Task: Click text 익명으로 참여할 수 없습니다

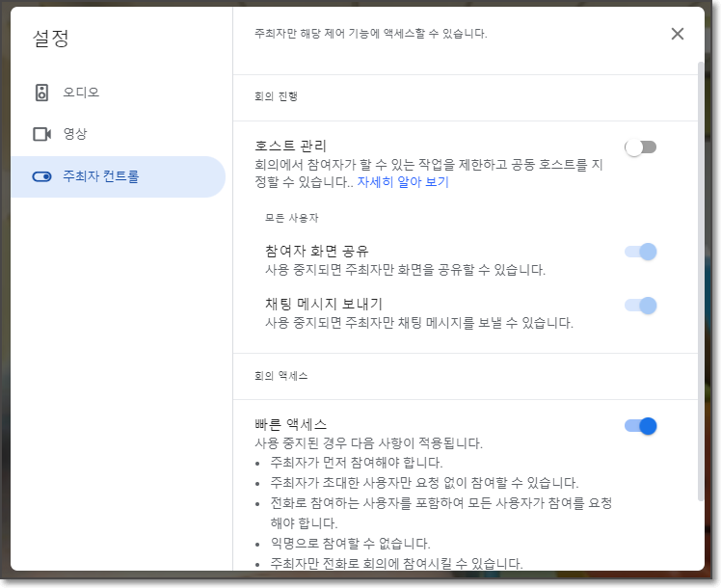Action: click(x=351, y=544)
